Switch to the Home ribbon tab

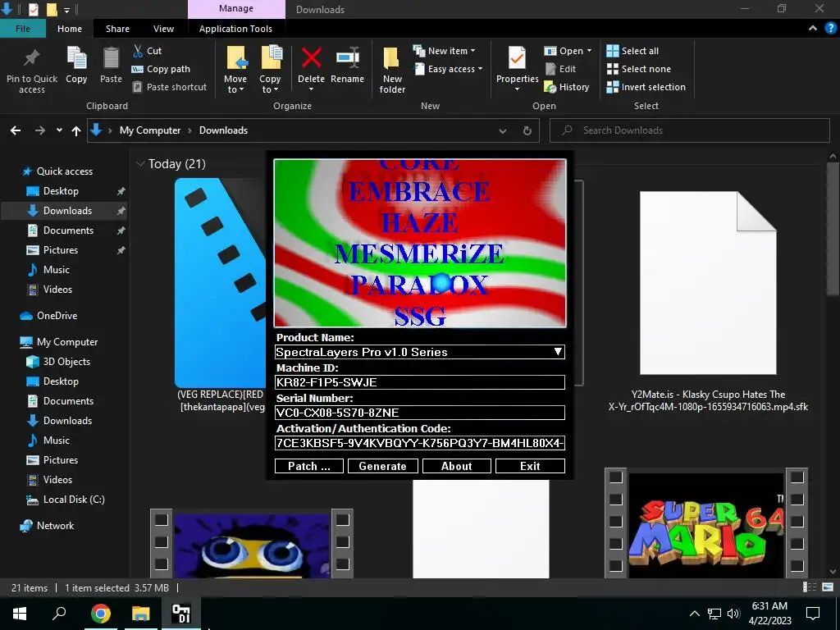pyautogui.click(x=70, y=29)
